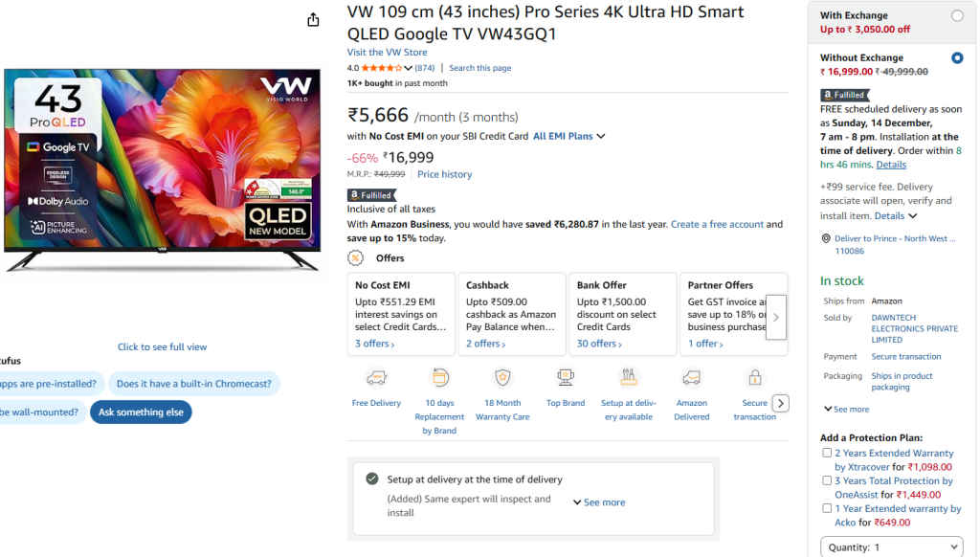Click the 18 Month Warranty Care icon
This screenshot has width=980, height=557.
click(501, 377)
